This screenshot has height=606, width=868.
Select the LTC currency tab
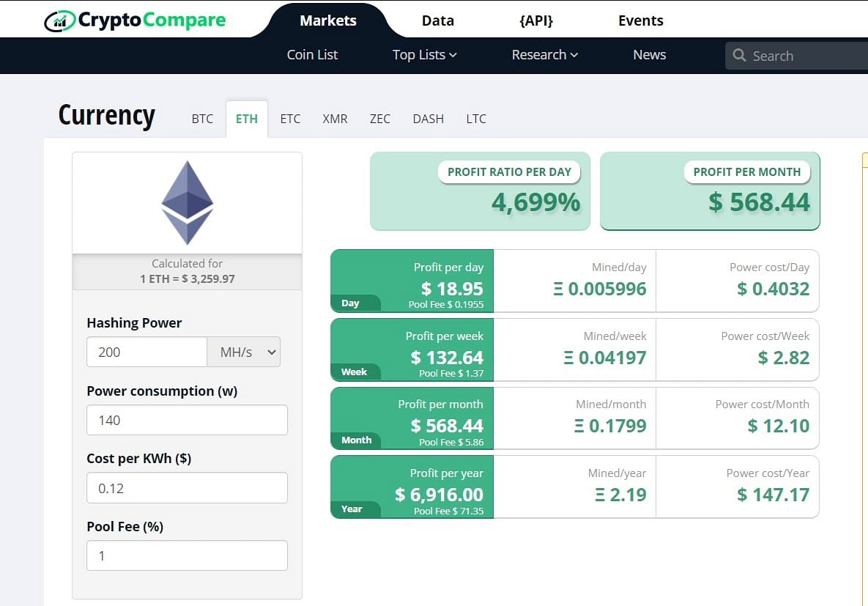point(476,119)
